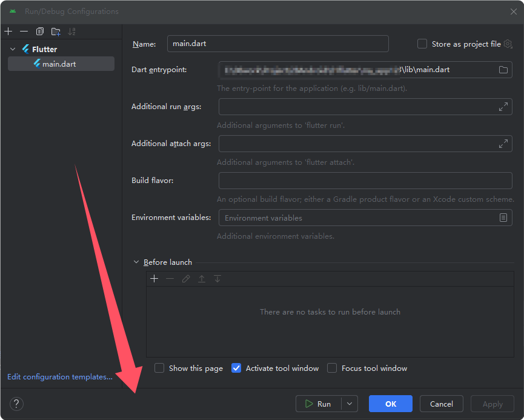Move Before launch task down
The height and width of the screenshot is (420, 524).
[x=217, y=279]
